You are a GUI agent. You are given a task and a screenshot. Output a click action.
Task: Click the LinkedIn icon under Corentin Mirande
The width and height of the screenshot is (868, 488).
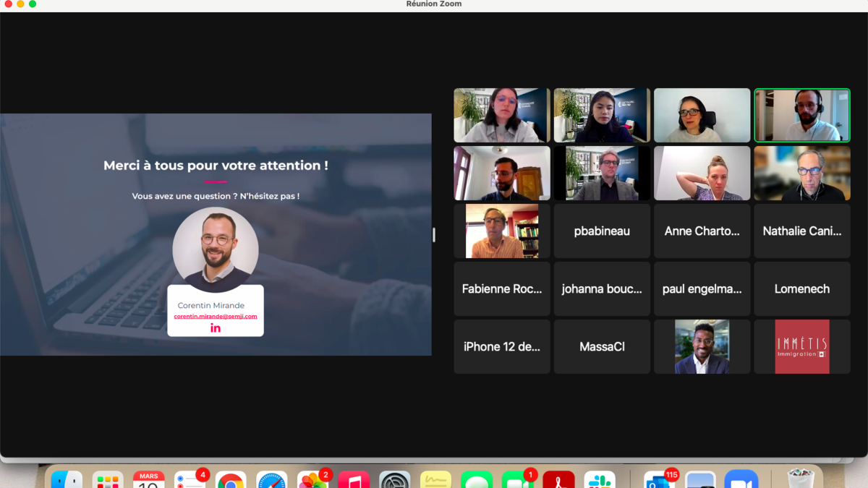(x=216, y=328)
